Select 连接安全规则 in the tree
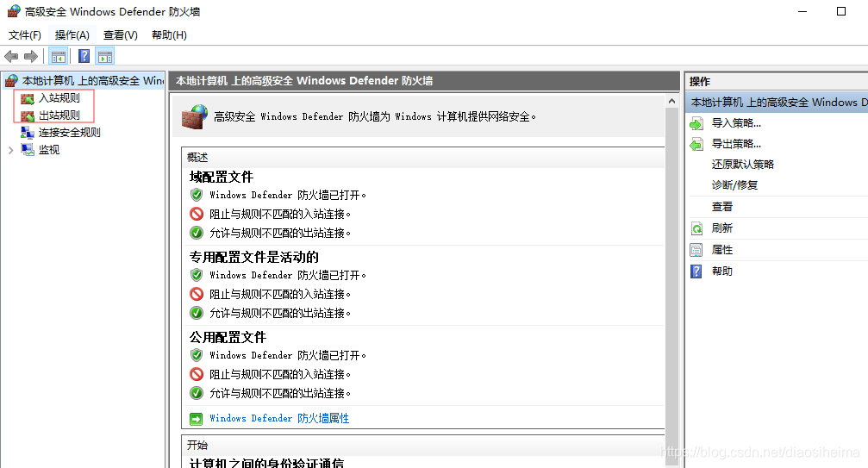This screenshot has width=868, height=468. click(69, 132)
